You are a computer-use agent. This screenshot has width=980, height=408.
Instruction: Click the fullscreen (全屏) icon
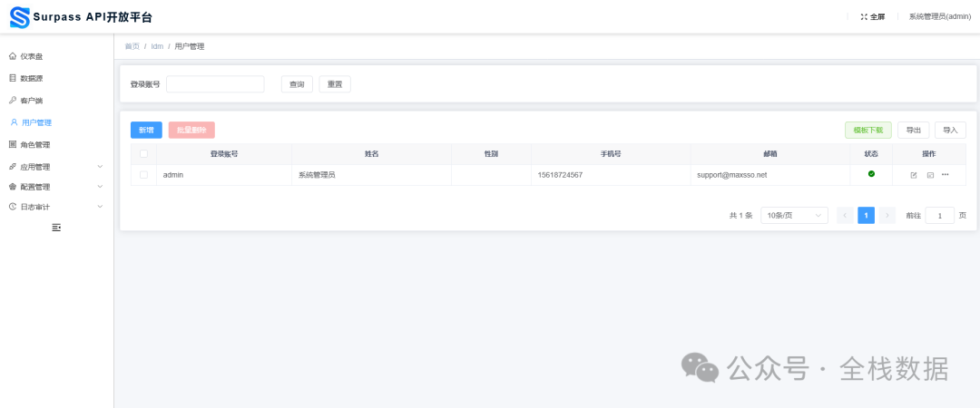pyautogui.click(x=864, y=16)
